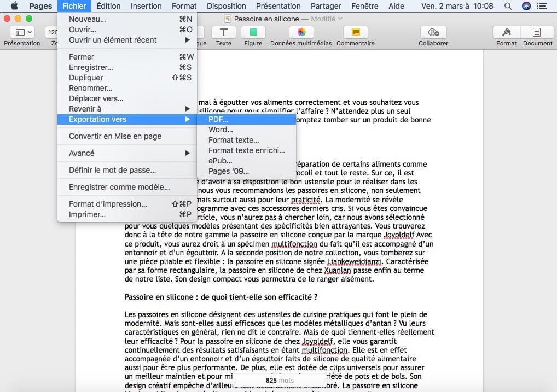Screen dimensions: 557x392
Task: Open the Disposition menu
Action: pos(227,6)
